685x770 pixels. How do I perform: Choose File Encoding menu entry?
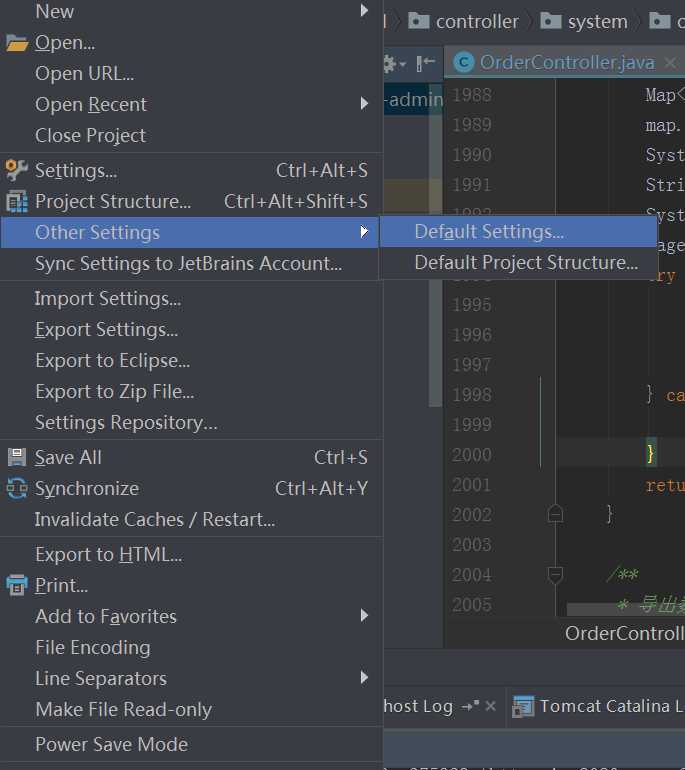[x=192, y=647]
